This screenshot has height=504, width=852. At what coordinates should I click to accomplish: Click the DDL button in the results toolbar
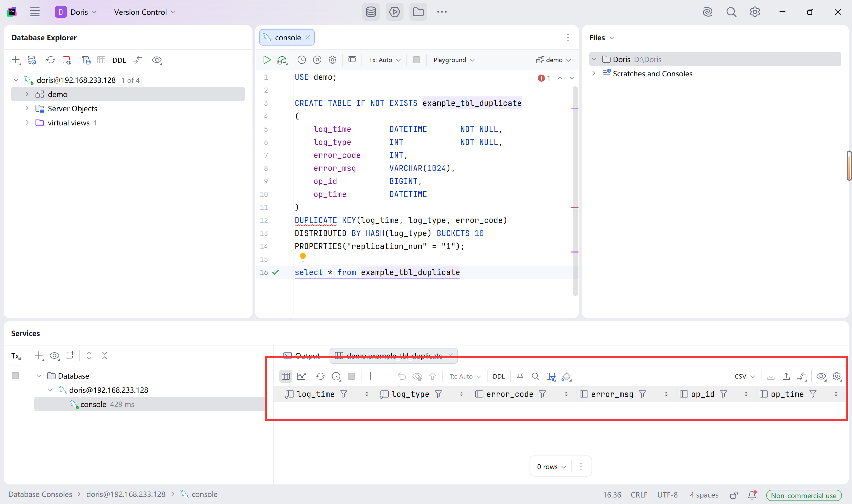click(498, 376)
